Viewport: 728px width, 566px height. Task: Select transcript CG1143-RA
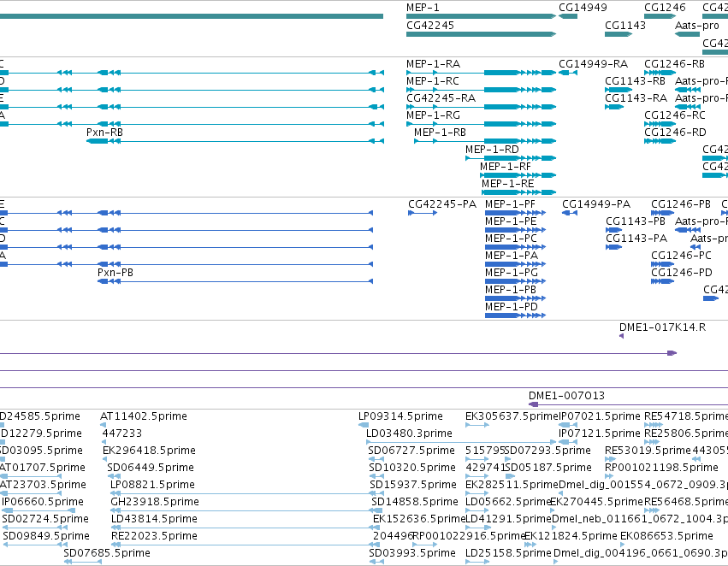614,107
